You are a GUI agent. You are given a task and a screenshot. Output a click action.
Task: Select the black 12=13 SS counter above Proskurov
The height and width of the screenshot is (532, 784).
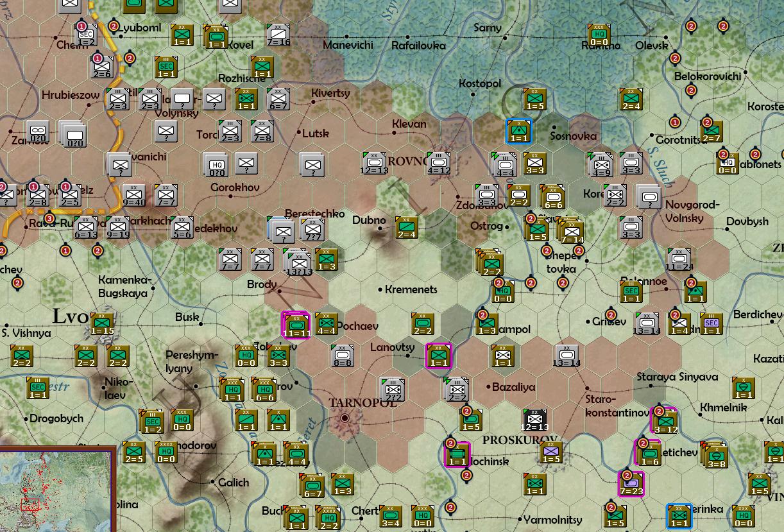(x=534, y=420)
